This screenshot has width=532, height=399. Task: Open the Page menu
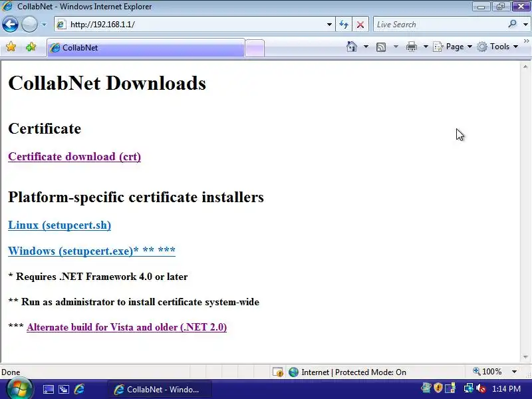(452, 47)
